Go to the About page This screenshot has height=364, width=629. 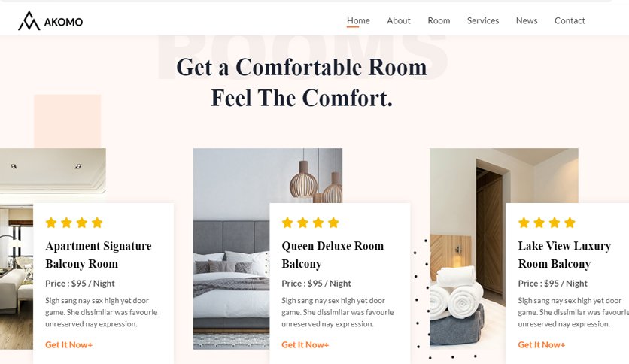[x=398, y=20]
